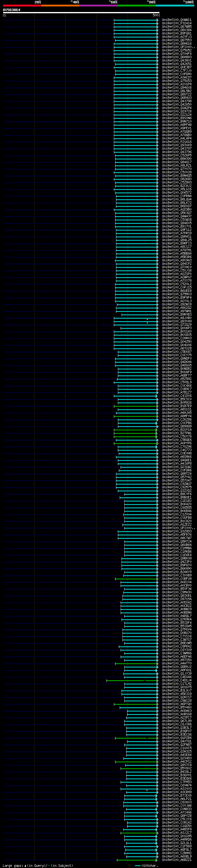The height and width of the screenshot is (868, 197).
Task: Click label UniRef100_C0R142
Action: pos(176,822)
